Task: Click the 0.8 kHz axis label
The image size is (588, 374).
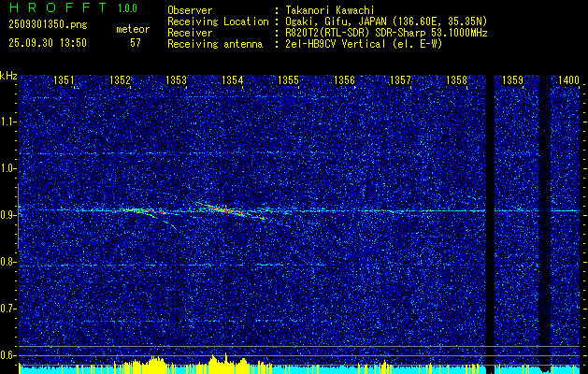Action: [7, 262]
